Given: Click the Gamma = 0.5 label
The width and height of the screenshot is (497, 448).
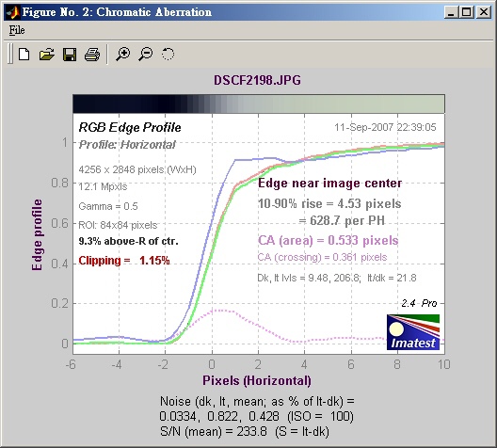Looking at the screenshot, I should (108, 206).
